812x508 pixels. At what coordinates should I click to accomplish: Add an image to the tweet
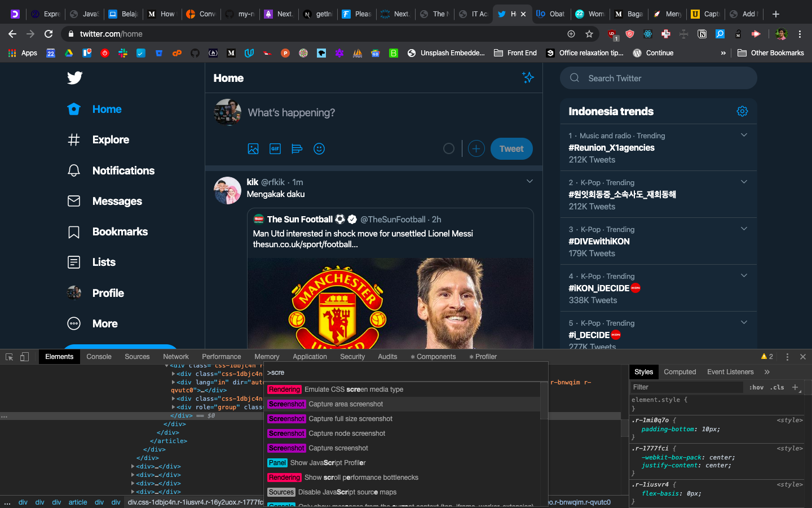(x=253, y=149)
